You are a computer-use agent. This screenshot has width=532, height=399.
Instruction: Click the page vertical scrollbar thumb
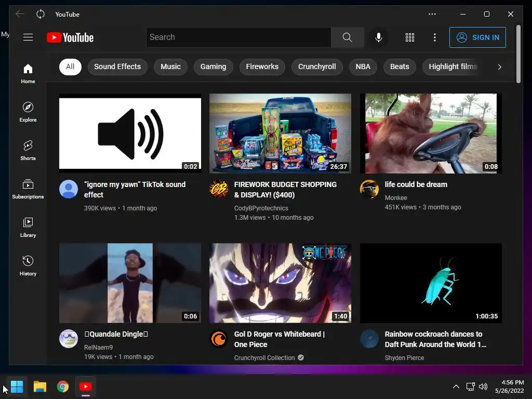pos(518,54)
